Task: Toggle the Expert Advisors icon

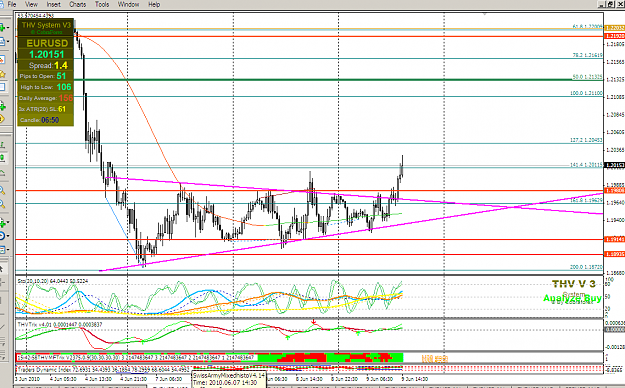Action: pos(2,119)
